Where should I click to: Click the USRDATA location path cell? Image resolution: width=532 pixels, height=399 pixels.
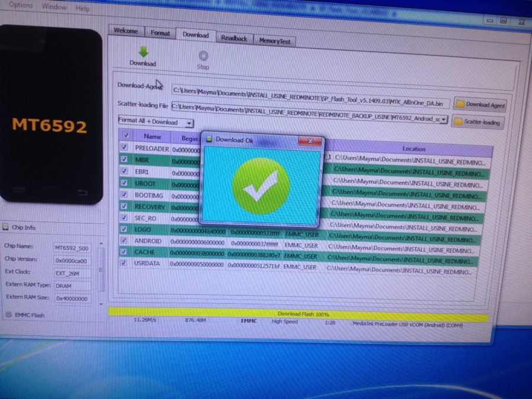point(400,270)
